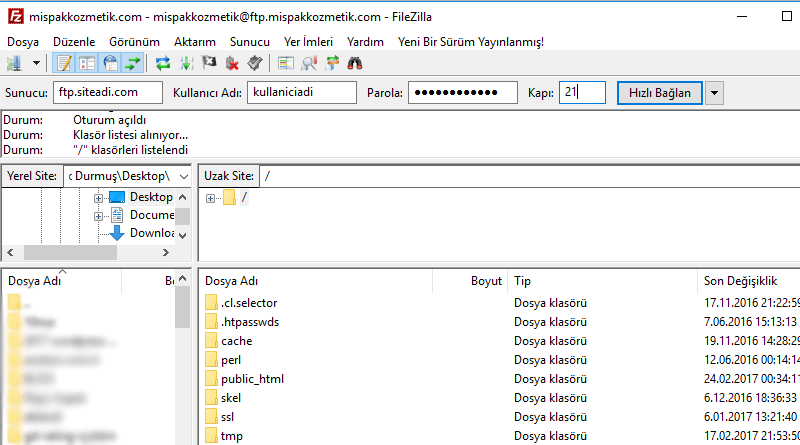Click the process queue toolbar icon
800x445 pixels.
coord(187,63)
